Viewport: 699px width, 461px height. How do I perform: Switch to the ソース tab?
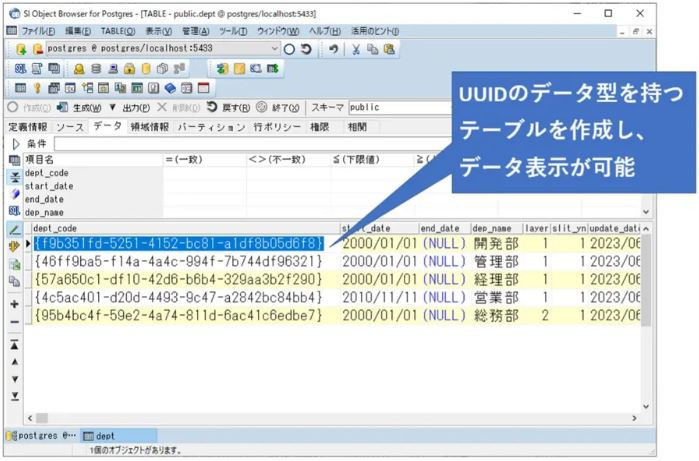click(70, 127)
